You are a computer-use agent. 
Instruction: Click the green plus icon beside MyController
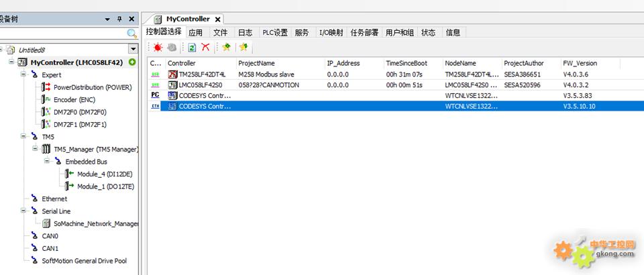[x=132, y=62]
